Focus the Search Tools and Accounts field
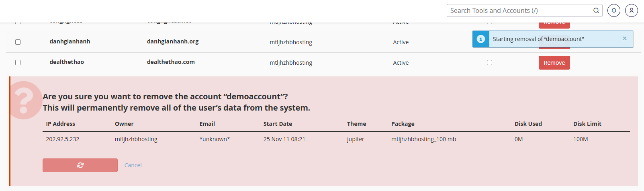Image resolution: width=644 pixels, height=191 pixels. [521, 10]
